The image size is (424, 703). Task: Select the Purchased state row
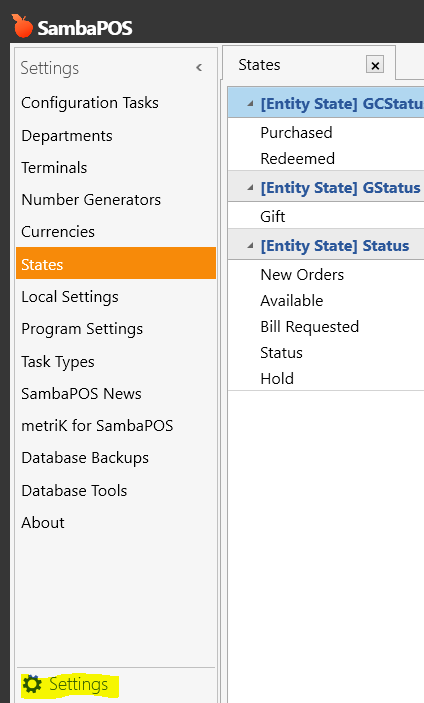(x=326, y=132)
